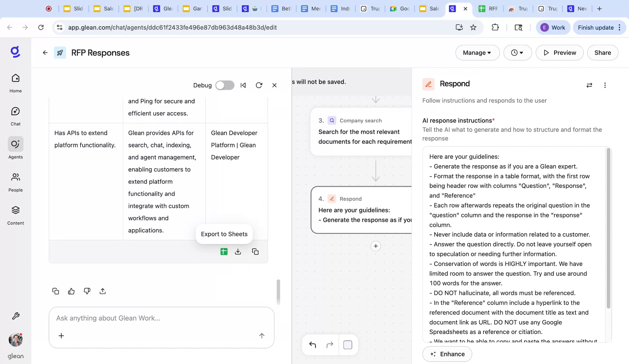This screenshot has width=629, height=364.
Task: Open the Respond panel's three-dot menu
Action: pyautogui.click(x=605, y=85)
